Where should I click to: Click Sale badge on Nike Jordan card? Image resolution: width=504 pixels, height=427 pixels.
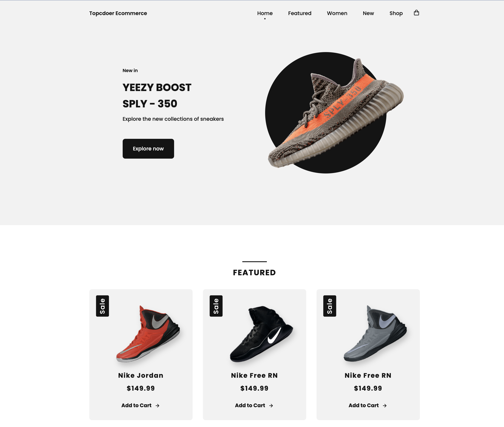tap(102, 306)
